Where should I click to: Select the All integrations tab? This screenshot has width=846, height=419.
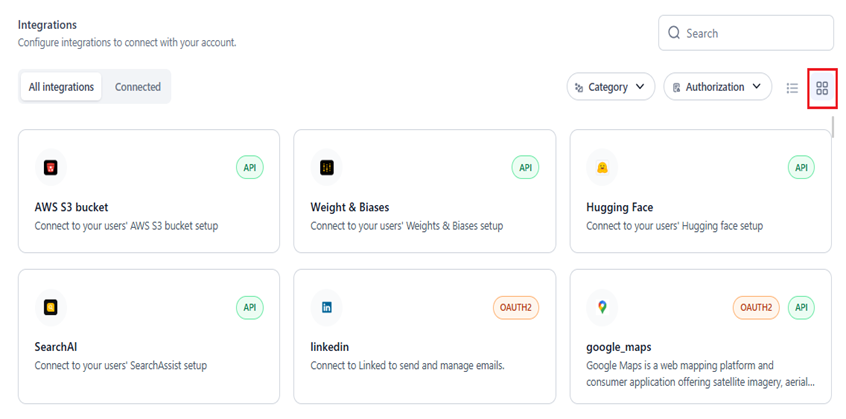[61, 87]
